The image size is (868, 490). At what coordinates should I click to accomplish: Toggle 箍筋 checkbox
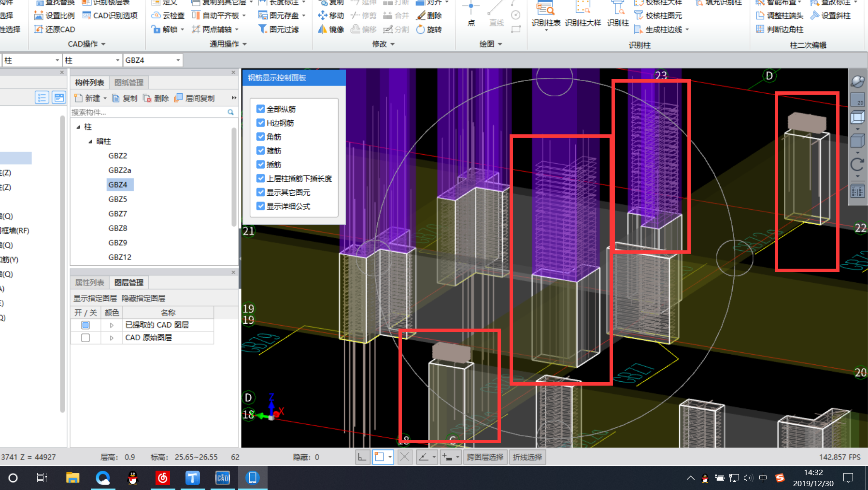(x=260, y=150)
